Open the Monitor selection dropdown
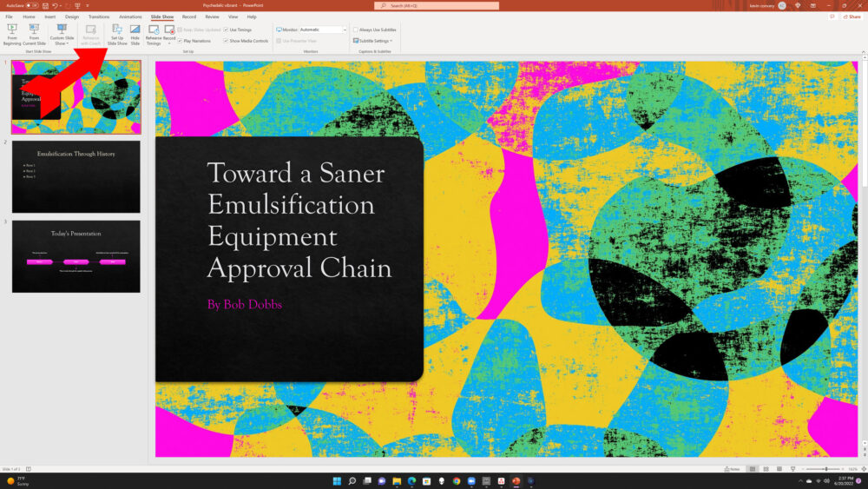This screenshot has height=489, width=868. (345, 30)
